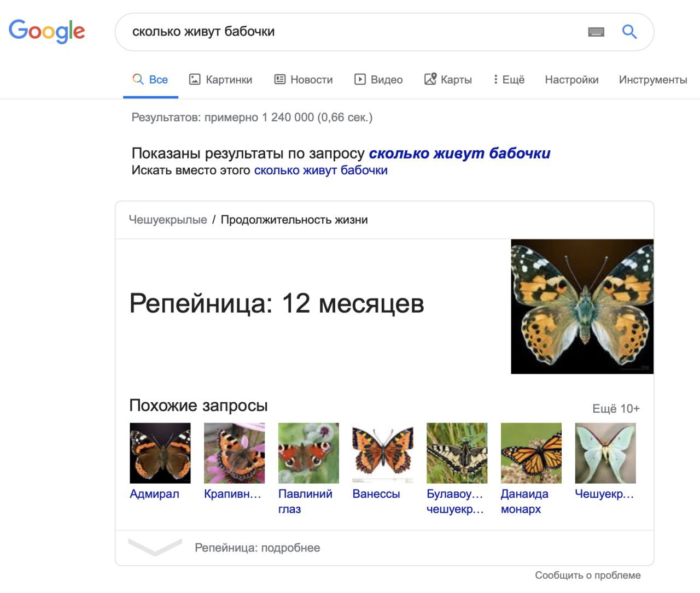This screenshot has width=700, height=593.
Task: Click the Чешуекрылые breadcrumb link
Action: [x=168, y=220]
